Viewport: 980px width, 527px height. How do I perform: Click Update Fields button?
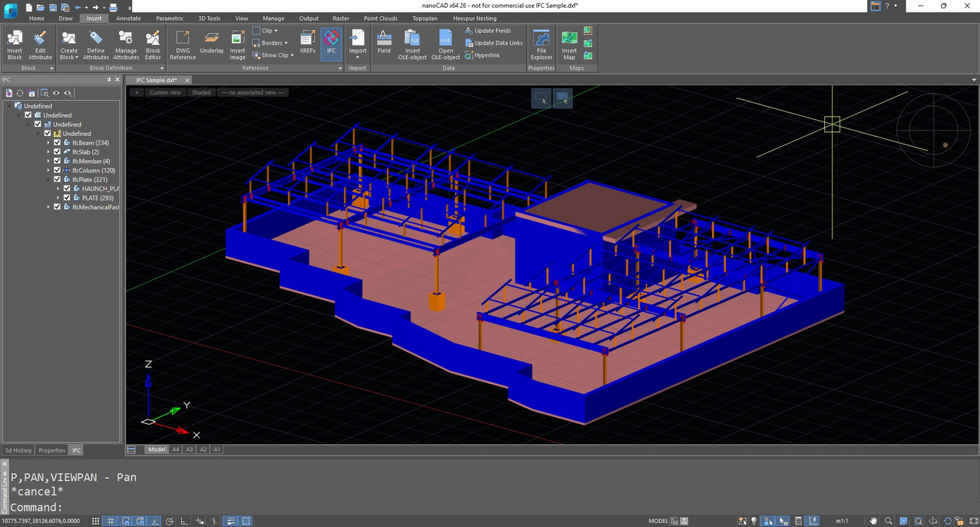coord(488,31)
